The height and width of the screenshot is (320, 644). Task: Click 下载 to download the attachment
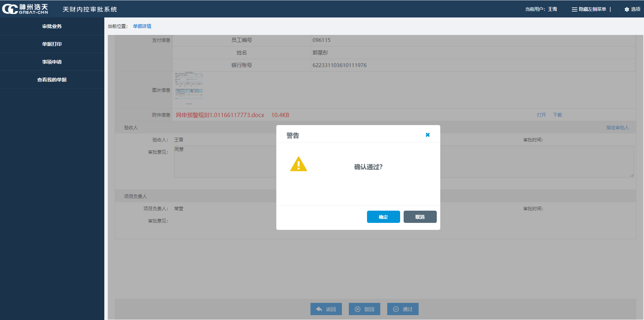pyautogui.click(x=557, y=115)
